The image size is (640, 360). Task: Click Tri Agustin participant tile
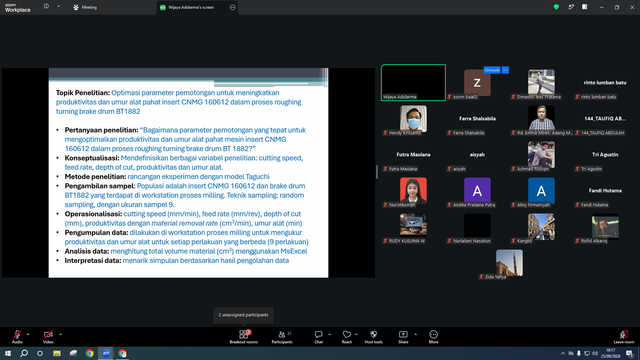(x=605, y=155)
